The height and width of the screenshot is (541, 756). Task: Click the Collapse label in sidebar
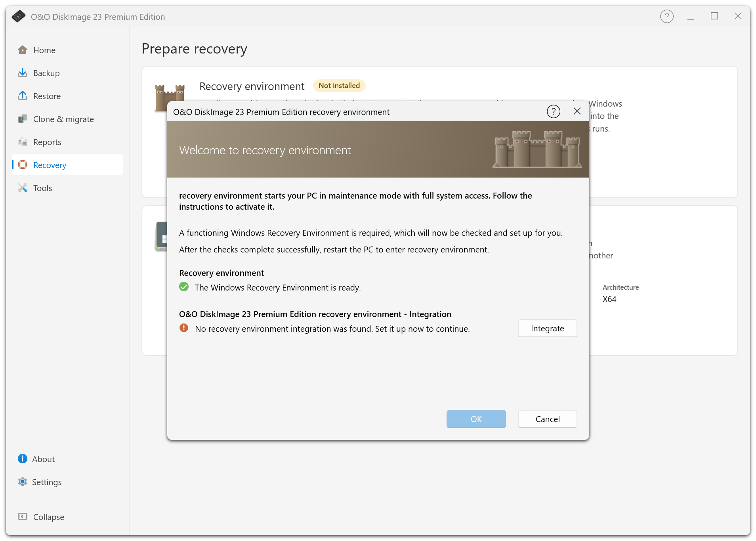pos(49,517)
